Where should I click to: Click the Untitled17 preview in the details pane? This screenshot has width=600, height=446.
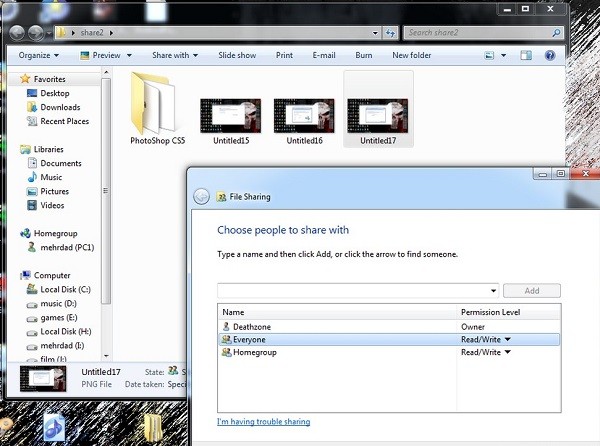tap(43, 379)
